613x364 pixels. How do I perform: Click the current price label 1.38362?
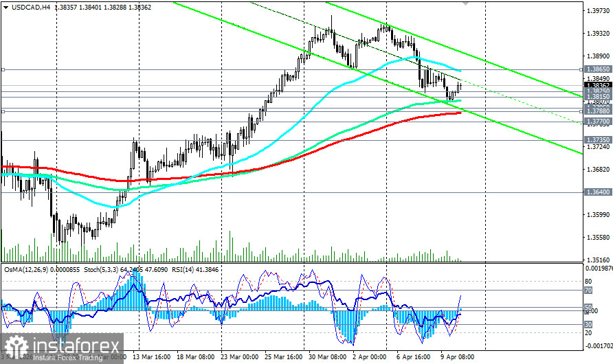pos(598,84)
